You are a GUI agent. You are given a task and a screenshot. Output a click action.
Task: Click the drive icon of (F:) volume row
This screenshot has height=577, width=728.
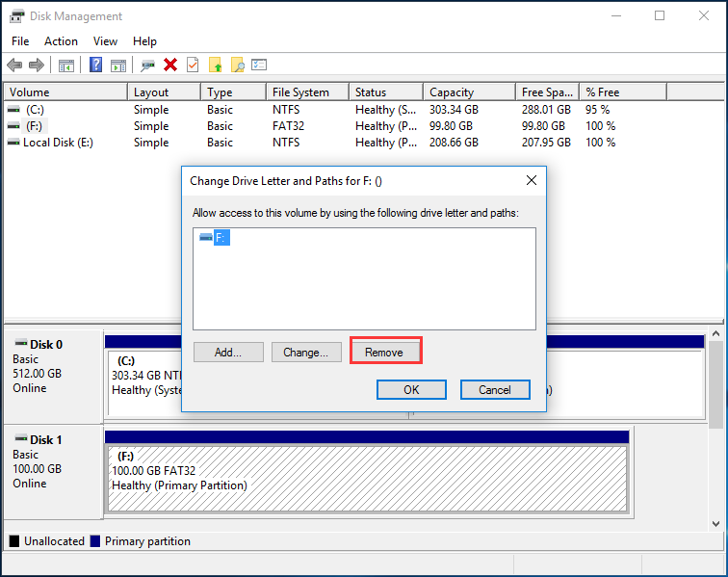(x=13, y=126)
